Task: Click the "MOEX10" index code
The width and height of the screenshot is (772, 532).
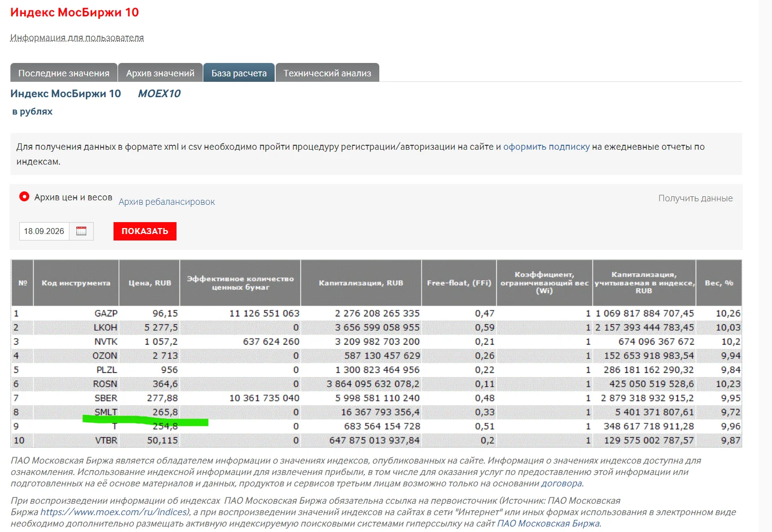Action: (x=159, y=94)
